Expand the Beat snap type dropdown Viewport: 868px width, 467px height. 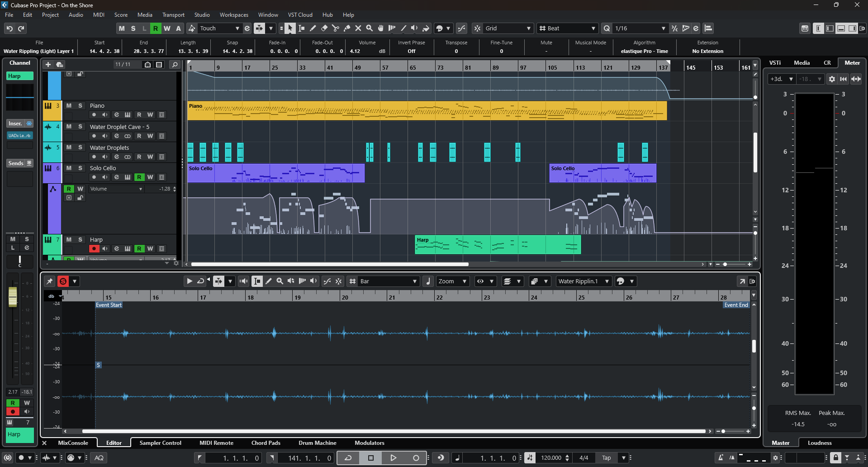(x=568, y=28)
